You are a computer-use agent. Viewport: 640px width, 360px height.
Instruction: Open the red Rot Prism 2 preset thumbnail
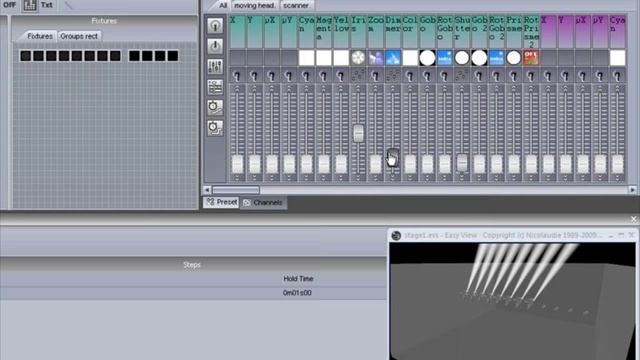tap(531, 58)
